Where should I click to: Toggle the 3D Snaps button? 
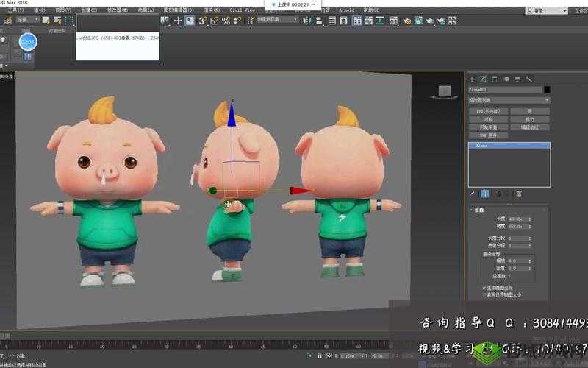[x=203, y=21]
